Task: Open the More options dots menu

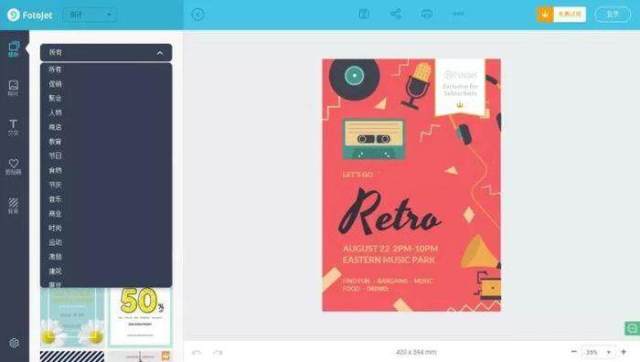Action: point(458,14)
